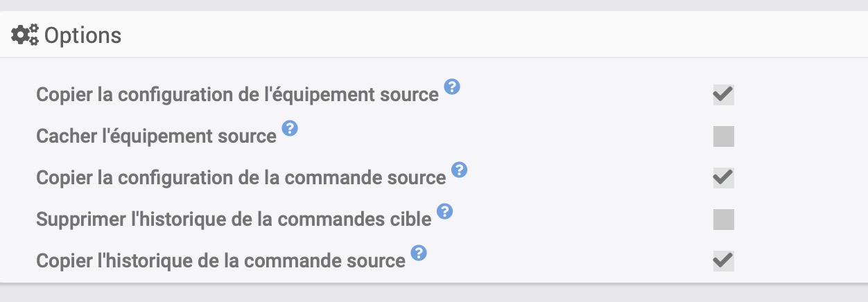The image size is (868, 302).
Task: Click empty space in Options header bar
Action: tap(485, 35)
